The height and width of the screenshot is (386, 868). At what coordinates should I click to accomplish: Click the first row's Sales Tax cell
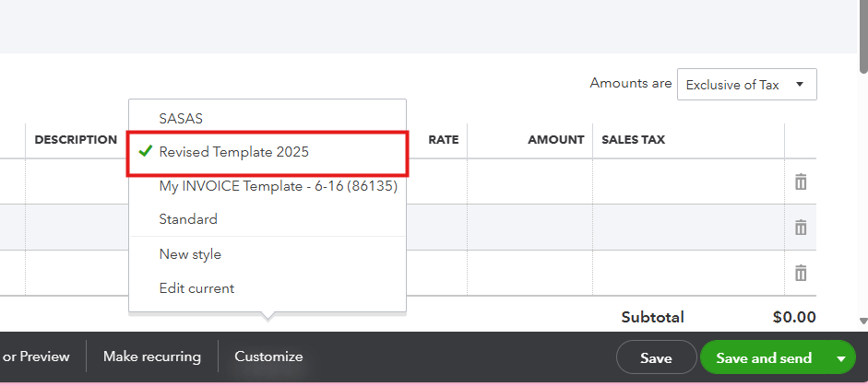click(687, 181)
